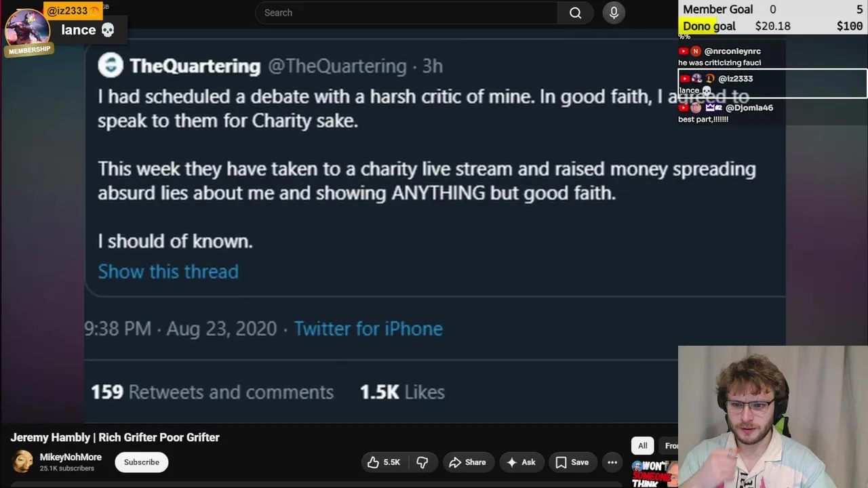
Task: Type in the YouTube search field
Action: coord(407,13)
